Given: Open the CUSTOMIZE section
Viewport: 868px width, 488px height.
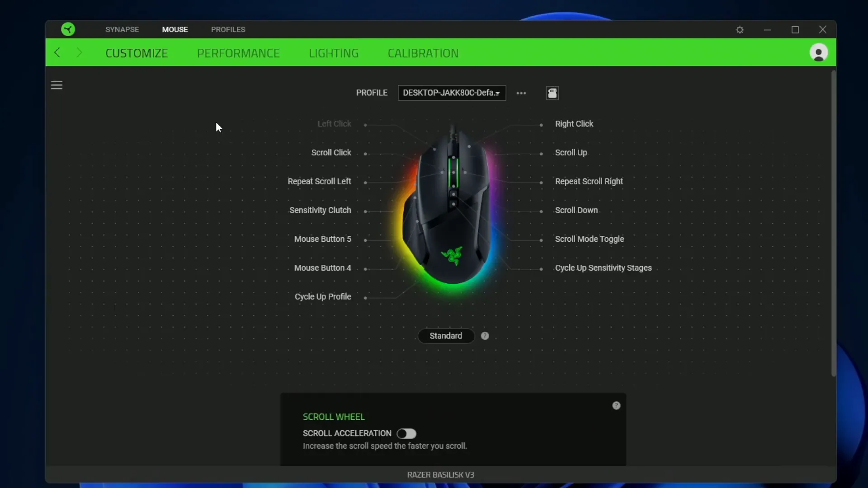Looking at the screenshot, I should point(137,53).
